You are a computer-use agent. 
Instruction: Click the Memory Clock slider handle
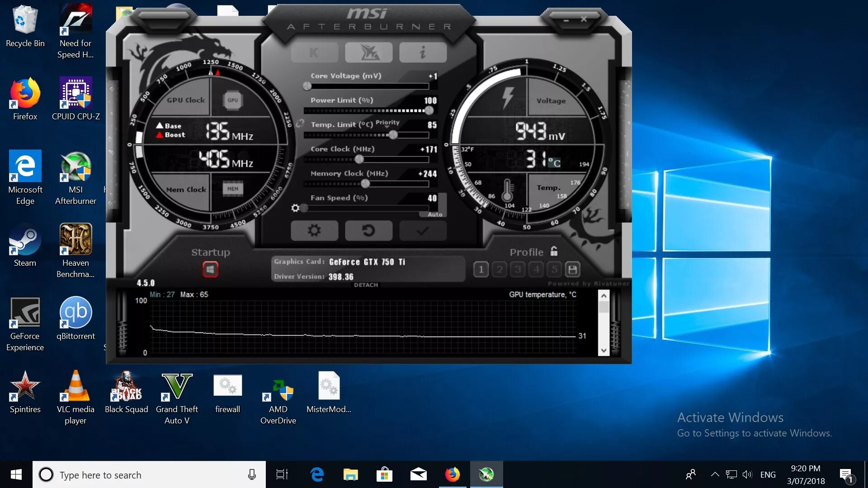[x=366, y=183]
